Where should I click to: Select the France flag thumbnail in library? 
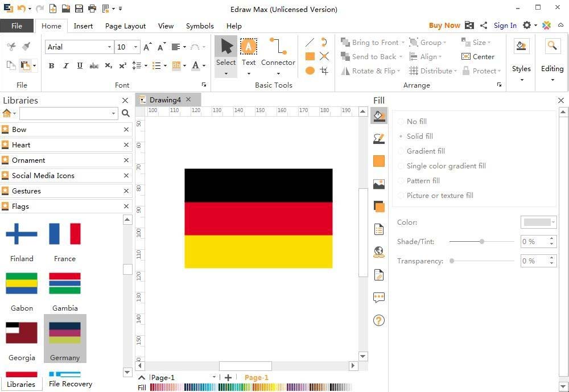click(65, 234)
